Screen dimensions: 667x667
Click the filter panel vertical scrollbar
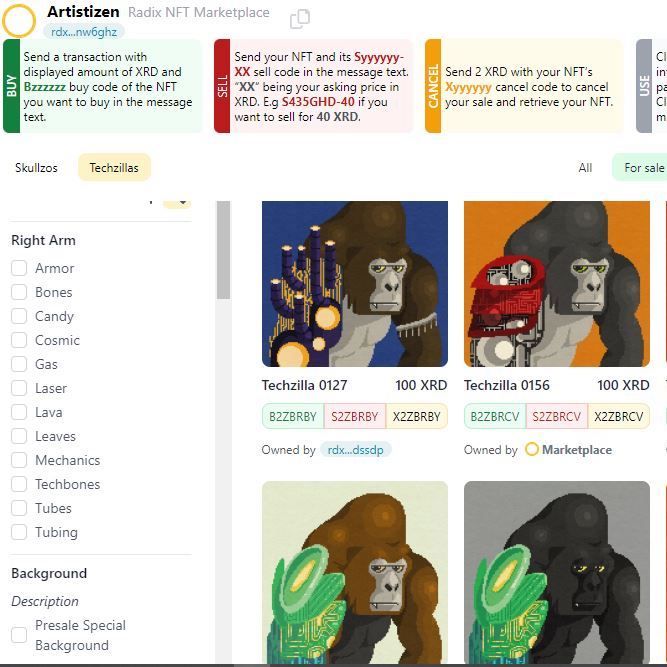[x=223, y=250]
